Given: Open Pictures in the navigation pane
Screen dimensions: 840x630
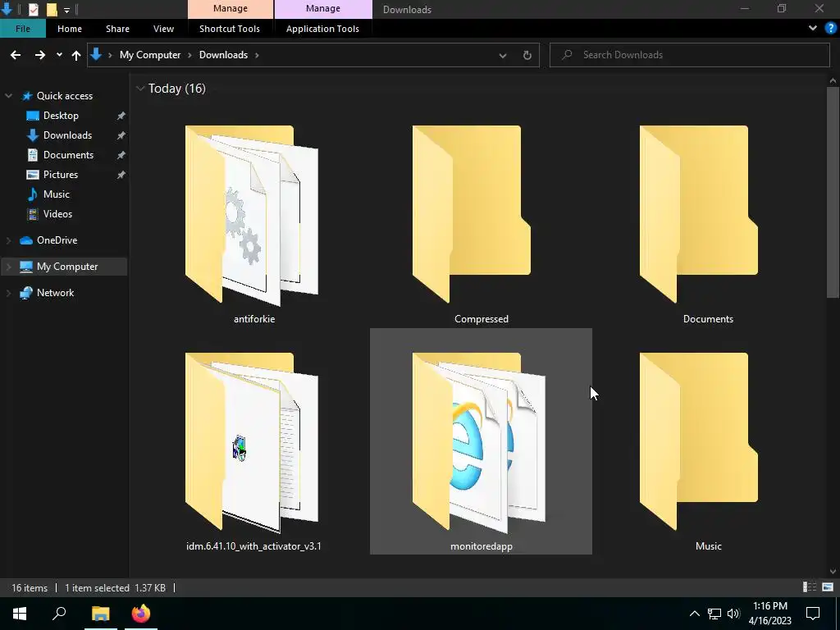Looking at the screenshot, I should [x=61, y=175].
